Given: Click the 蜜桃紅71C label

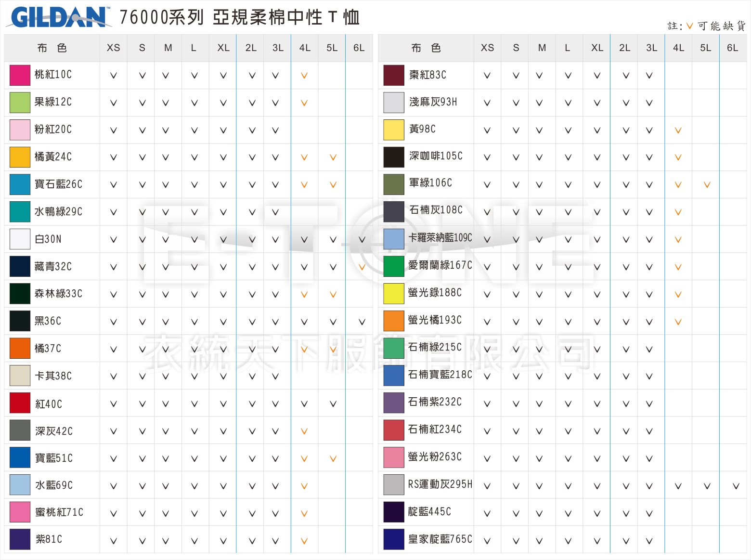Looking at the screenshot, I should click(x=59, y=512).
